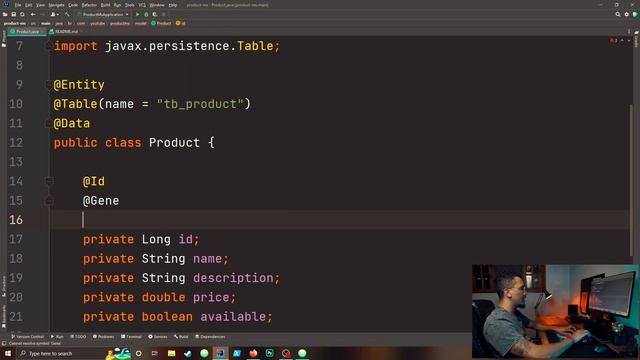Toggle fold marker beside @Gene line 15

pos(49,200)
